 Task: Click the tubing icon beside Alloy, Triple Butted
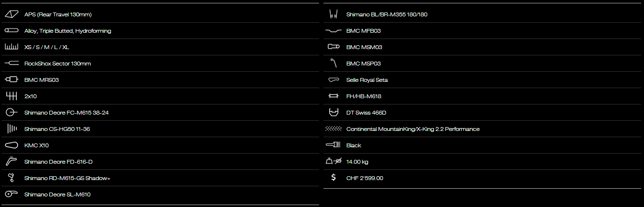[11, 31]
